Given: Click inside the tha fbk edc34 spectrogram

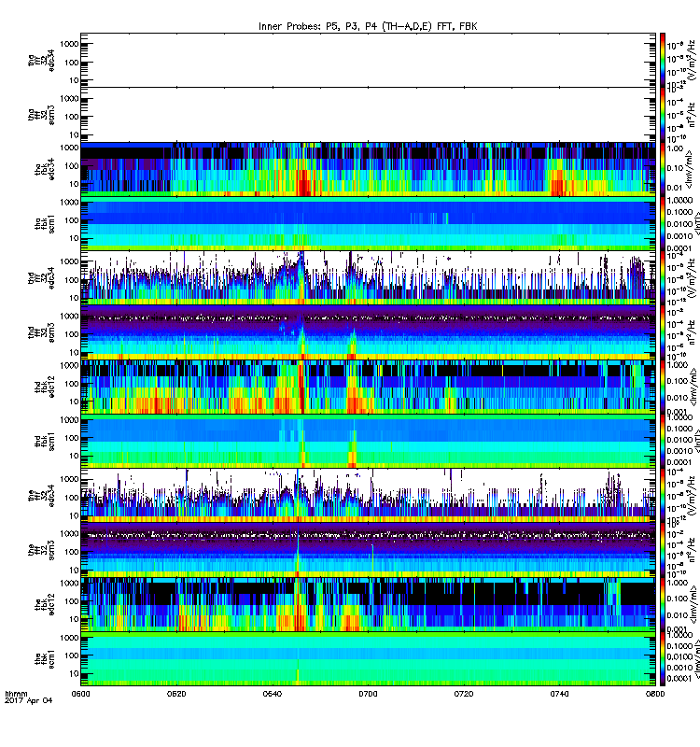Looking at the screenshot, I should [x=368, y=169].
